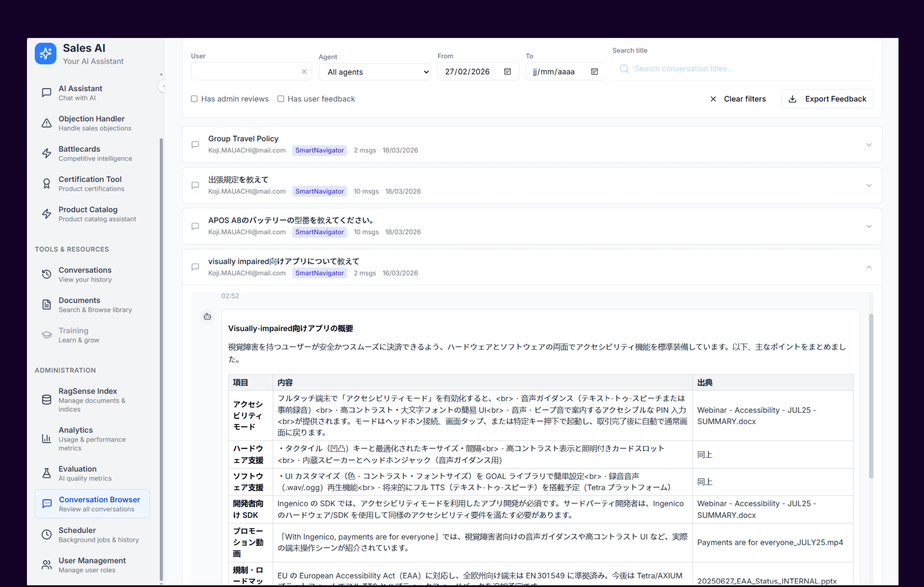Open Scheduler clock icon
The image size is (924, 587).
tap(46, 534)
